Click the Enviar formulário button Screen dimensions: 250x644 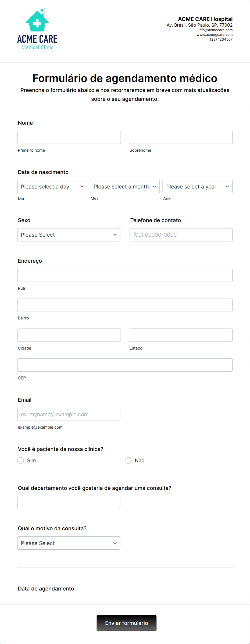tap(127, 623)
